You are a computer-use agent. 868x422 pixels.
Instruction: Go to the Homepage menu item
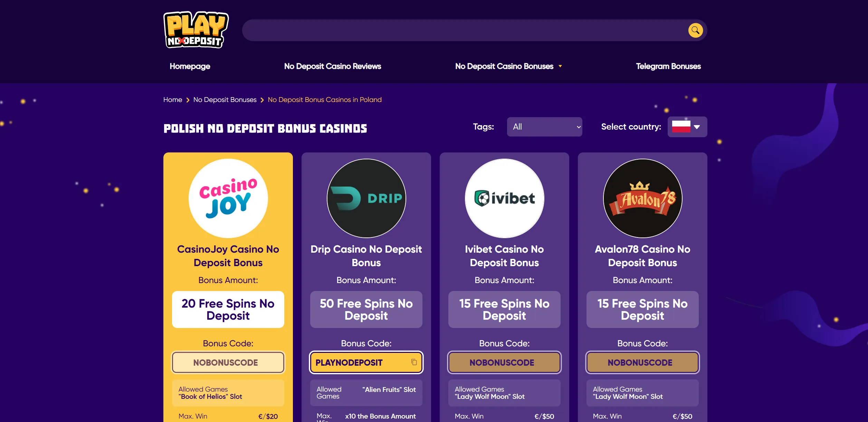point(190,66)
